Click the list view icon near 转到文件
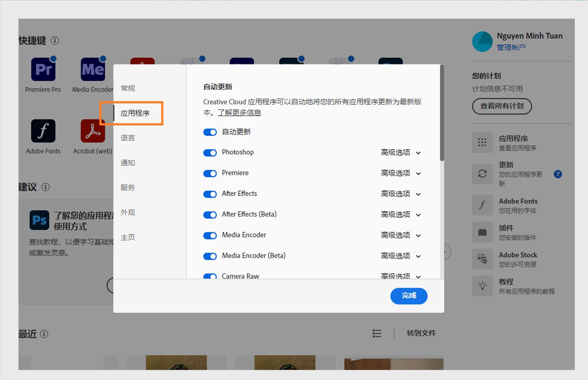The height and width of the screenshot is (380, 588). (x=377, y=333)
